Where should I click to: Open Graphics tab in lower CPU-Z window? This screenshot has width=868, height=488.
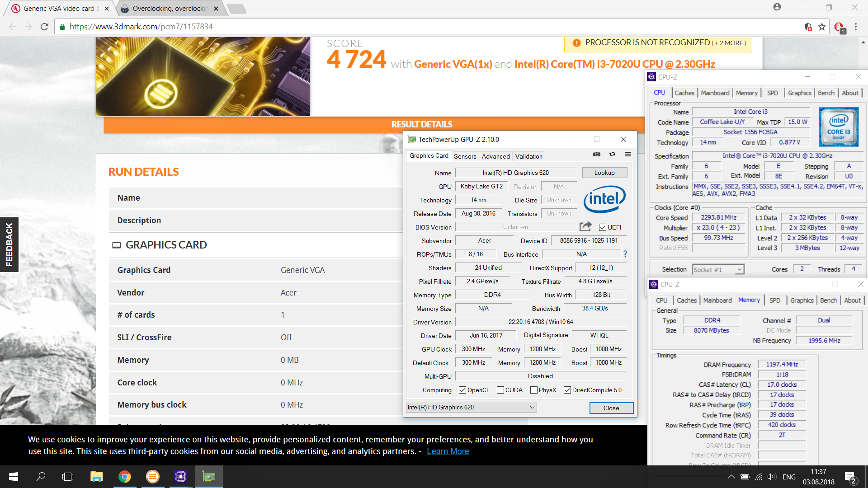[x=802, y=300]
